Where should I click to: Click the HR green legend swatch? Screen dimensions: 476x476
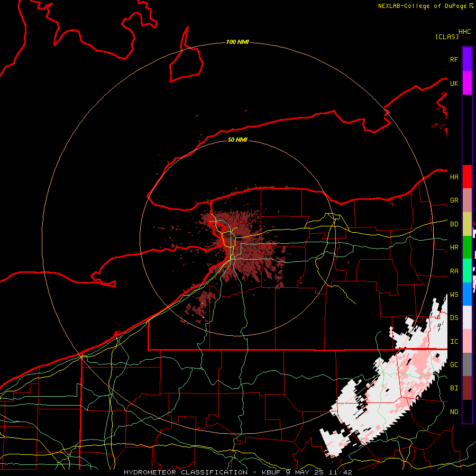pyautogui.click(x=467, y=247)
